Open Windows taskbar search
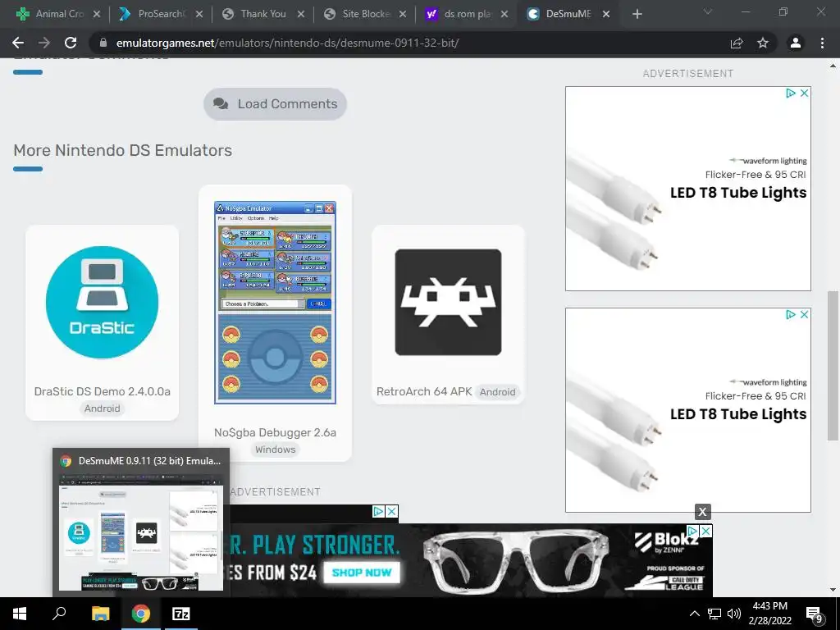Screen dimensions: 840x630 click(x=59, y=614)
